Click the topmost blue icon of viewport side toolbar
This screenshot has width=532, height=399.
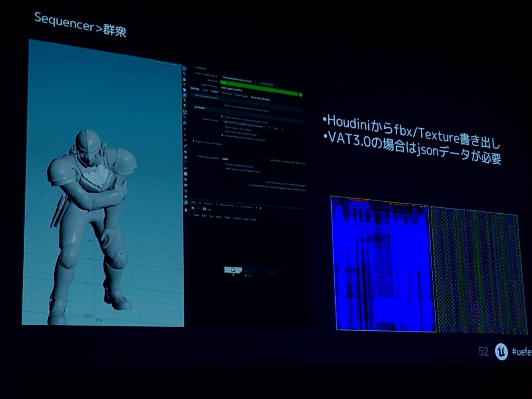[184, 67]
